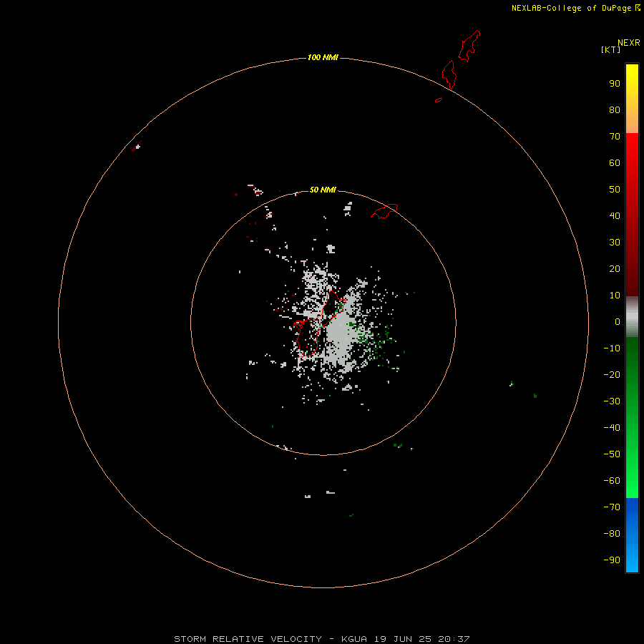Click the -40 value on the velocity scale

pos(612,428)
